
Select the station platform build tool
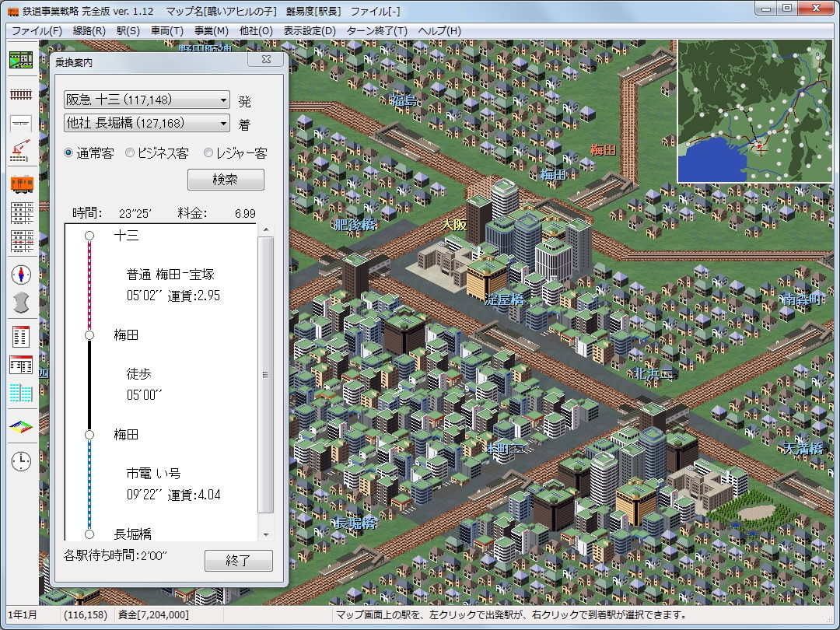click(21, 124)
